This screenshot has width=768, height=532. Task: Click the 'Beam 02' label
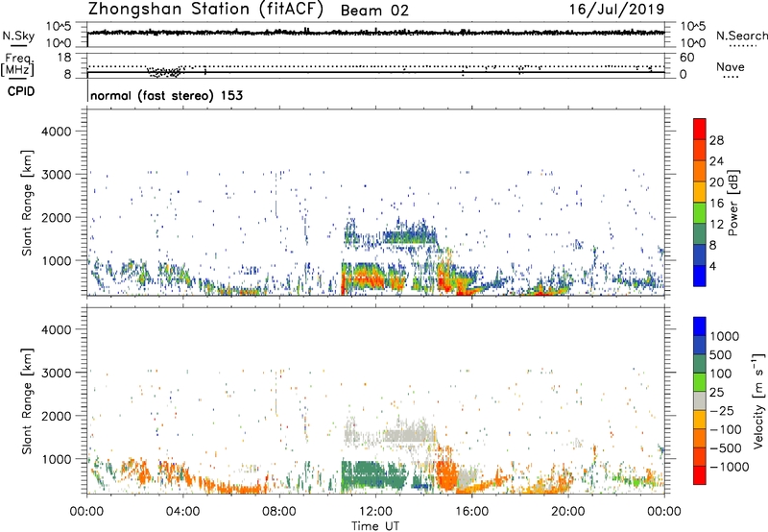click(x=374, y=11)
